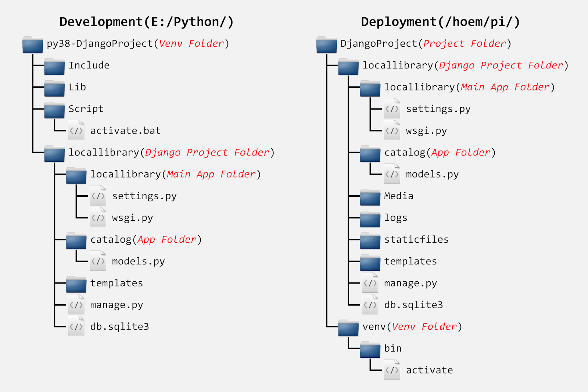Screen dimensions: 588x392
Task: Select the 'activate.bat' file name
Action: 126,131
